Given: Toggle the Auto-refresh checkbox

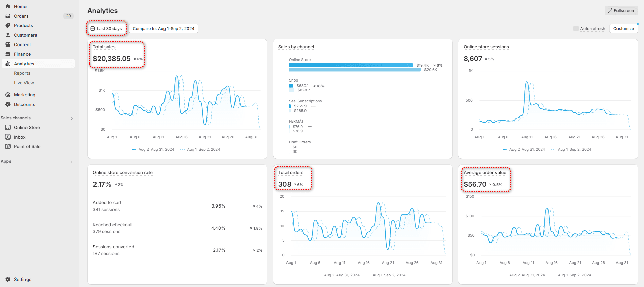Looking at the screenshot, I should [576, 29].
